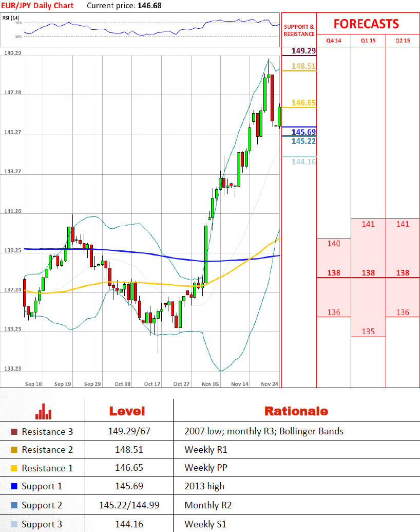This screenshot has height=532, width=420.
Task: Select the Resistance 2 row label
Action: coord(47,450)
